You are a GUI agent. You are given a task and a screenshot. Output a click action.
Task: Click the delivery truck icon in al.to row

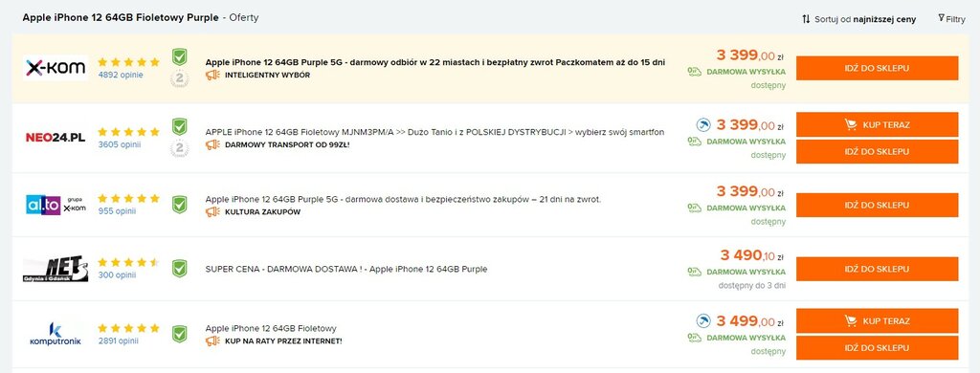(x=695, y=208)
